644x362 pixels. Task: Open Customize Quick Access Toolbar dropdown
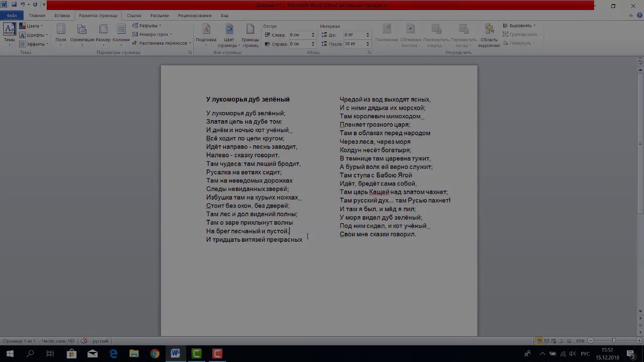(44, 5)
